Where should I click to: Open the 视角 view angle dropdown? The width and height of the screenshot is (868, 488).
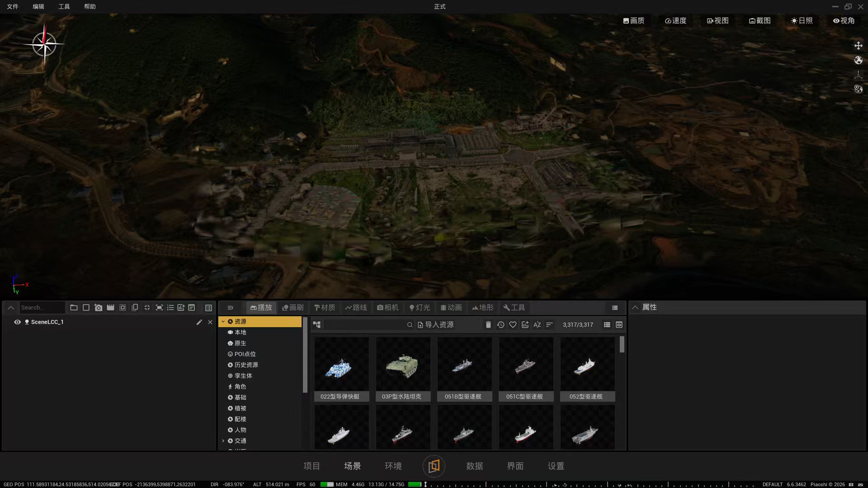tap(844, 21)
